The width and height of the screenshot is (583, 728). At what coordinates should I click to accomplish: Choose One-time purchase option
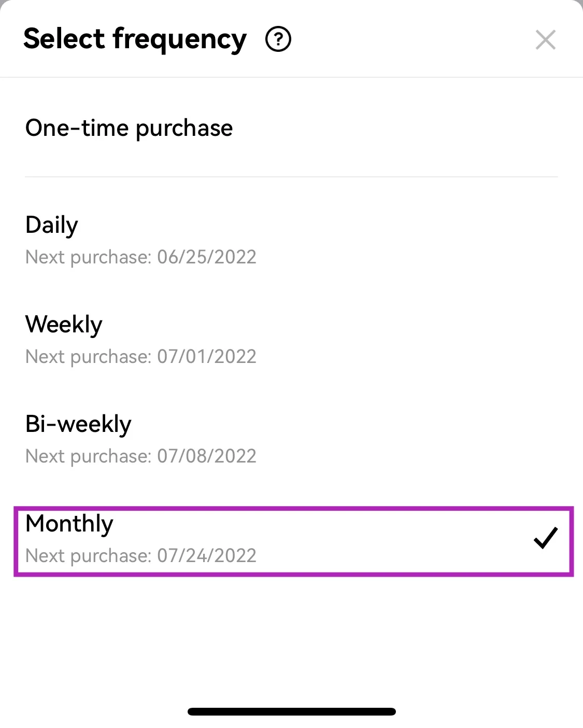pyautogui.click(x=129, y=128)
